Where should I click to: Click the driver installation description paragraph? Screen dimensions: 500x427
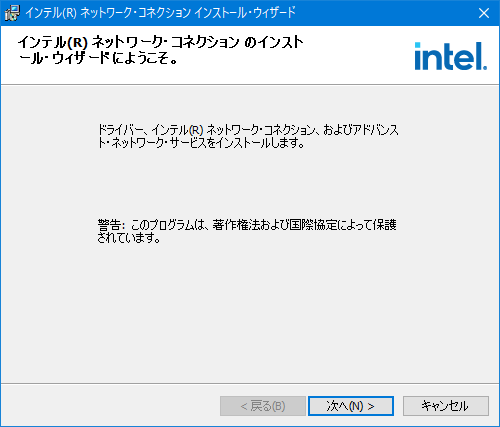pyautogui.click(x=248, y=136)
